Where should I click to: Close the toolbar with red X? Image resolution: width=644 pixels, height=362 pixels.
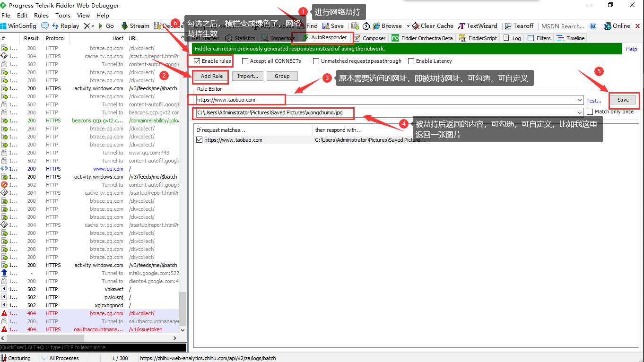coord(638,26)
